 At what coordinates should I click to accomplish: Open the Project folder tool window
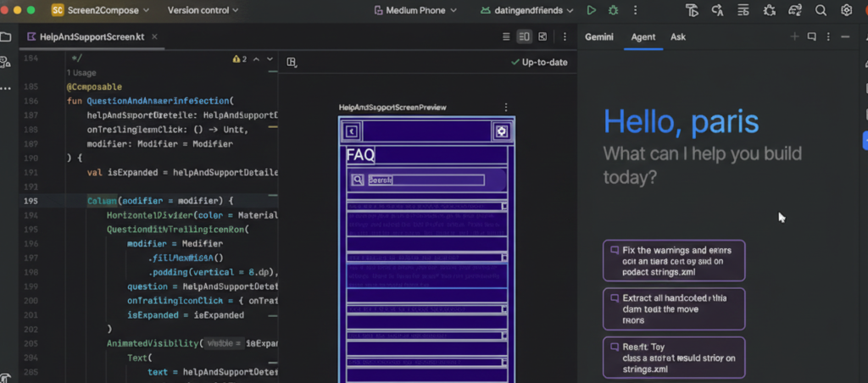(x=6, y=37)
